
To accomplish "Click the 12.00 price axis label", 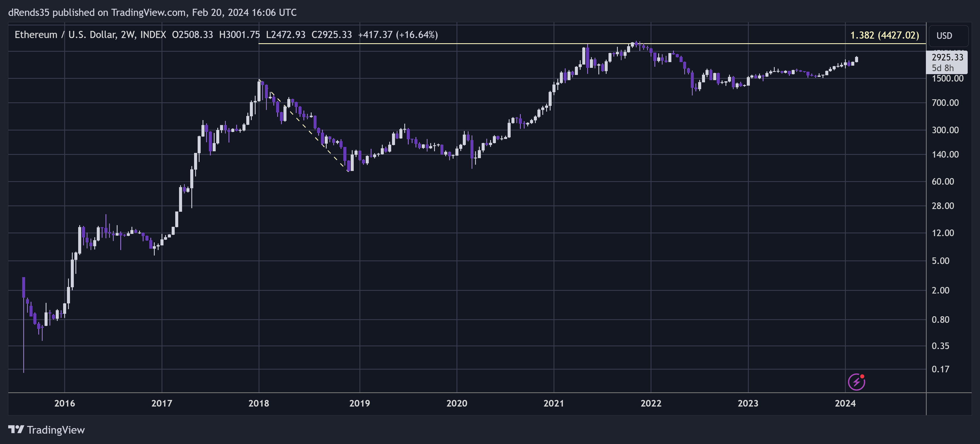I will (943, 233).
